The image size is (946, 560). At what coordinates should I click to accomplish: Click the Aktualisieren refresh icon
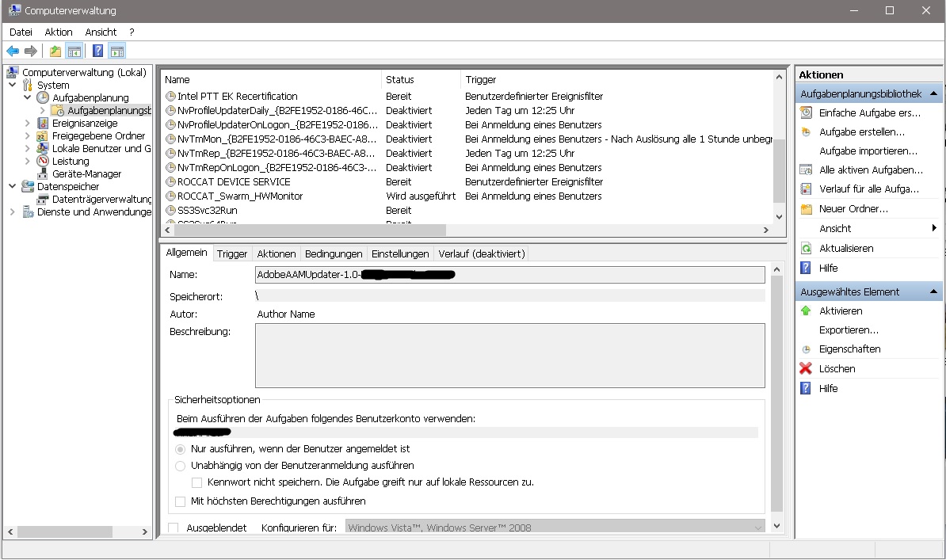[806, 248]
